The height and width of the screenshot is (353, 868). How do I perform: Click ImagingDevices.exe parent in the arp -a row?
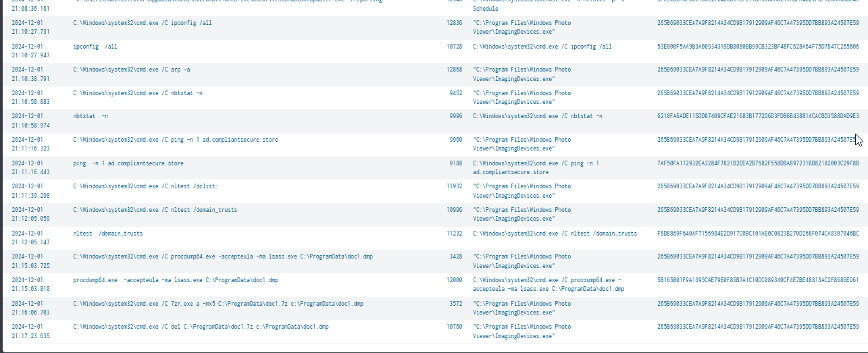click(x=521, y=74)
